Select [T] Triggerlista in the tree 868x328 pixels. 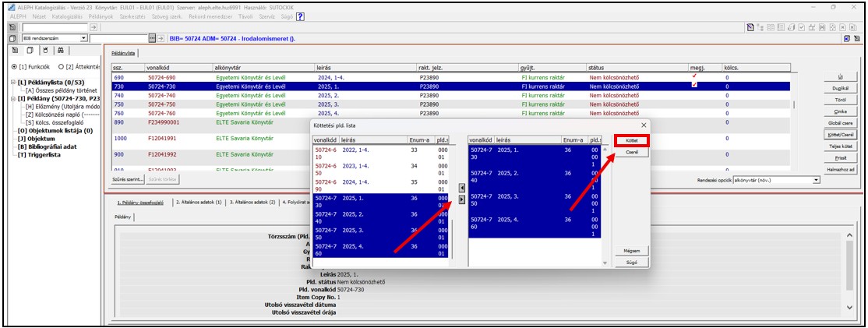[x=39, y=155]
